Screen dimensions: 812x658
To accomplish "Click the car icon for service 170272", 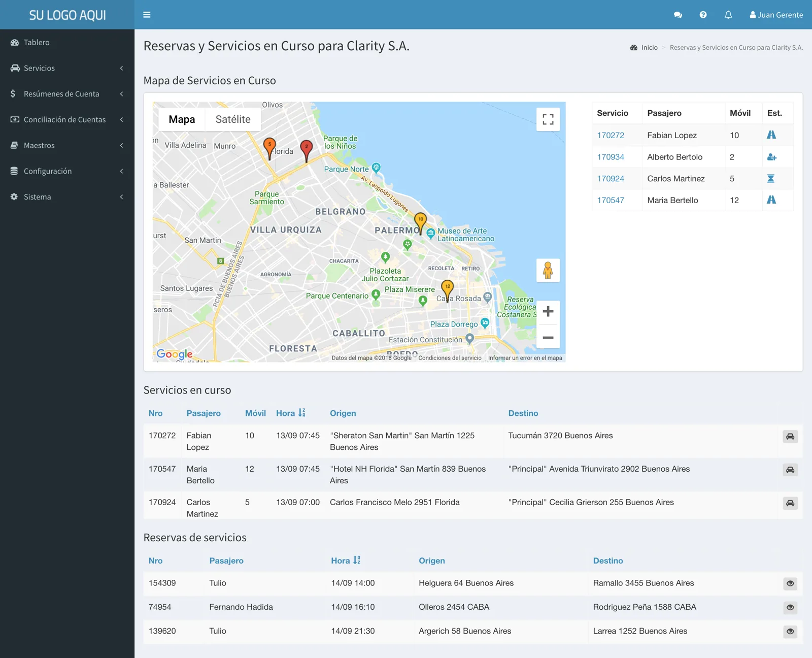I will 790,437.
